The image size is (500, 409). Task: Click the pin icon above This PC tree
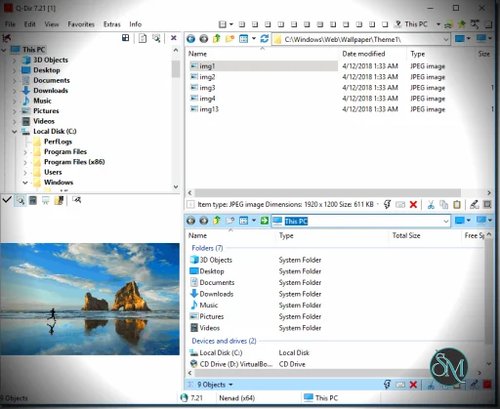pyautogui.click(x=7, y=38)
